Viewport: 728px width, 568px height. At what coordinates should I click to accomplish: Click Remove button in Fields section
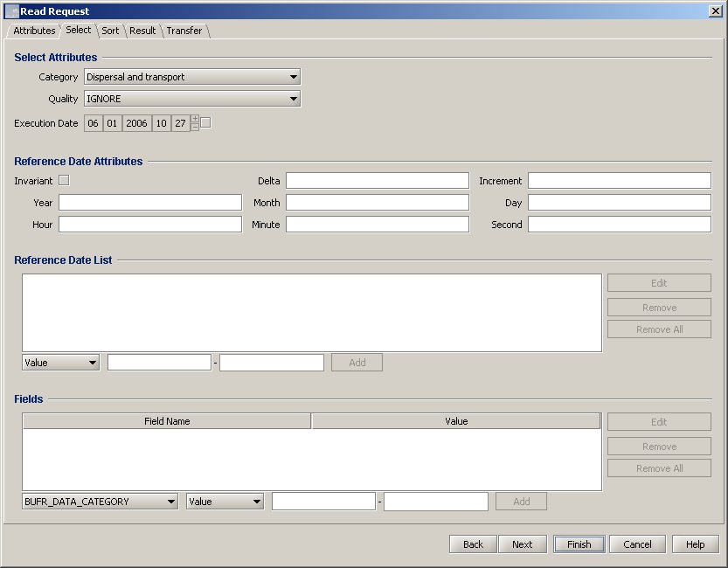[x=659, y=446]
